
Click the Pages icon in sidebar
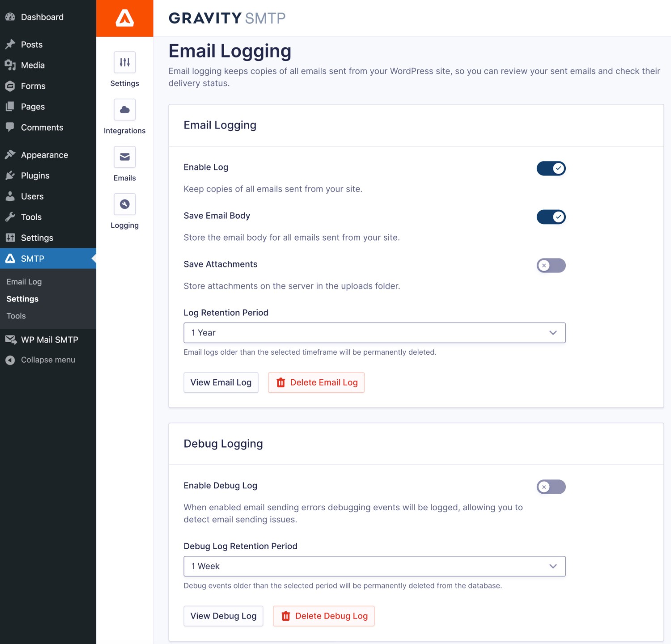10,106
